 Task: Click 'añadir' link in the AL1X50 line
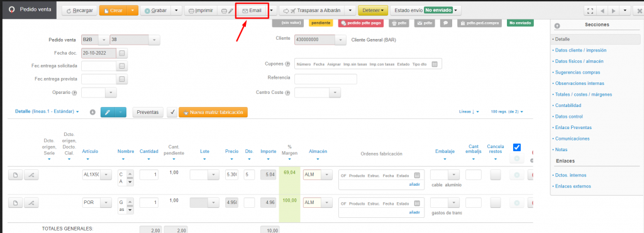(x=414, y=185)
